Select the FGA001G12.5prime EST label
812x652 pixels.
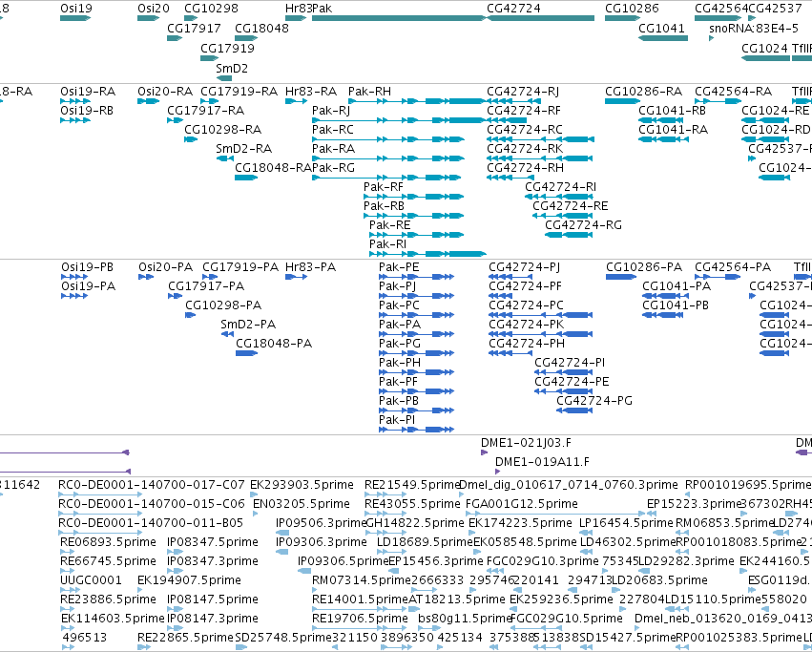[522, 504]
